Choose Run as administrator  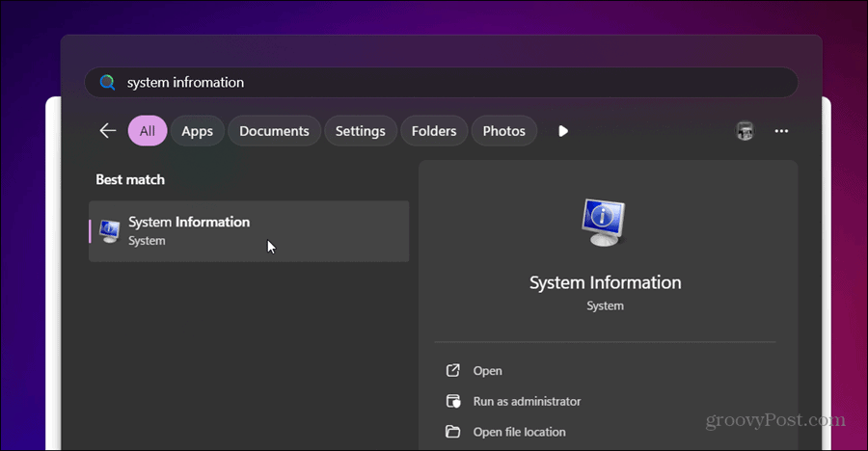(527, 401)
